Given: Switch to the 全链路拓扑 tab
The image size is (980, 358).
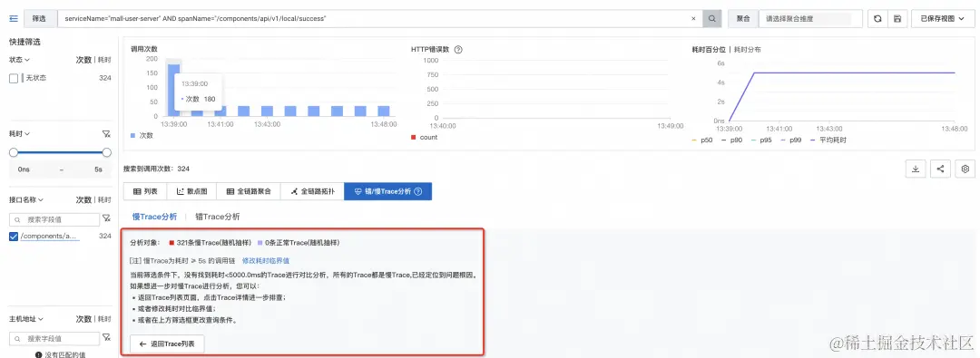Looking at the screenshot, I should 312,192.
